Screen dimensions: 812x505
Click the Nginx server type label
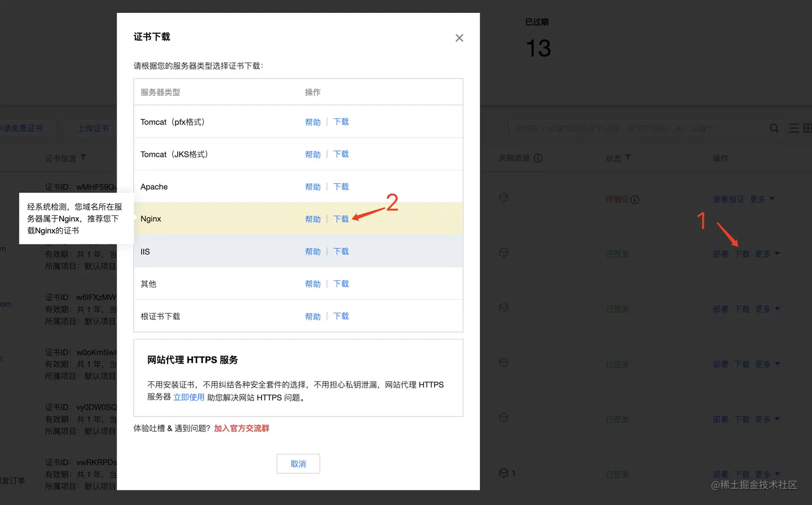point(151,219)
